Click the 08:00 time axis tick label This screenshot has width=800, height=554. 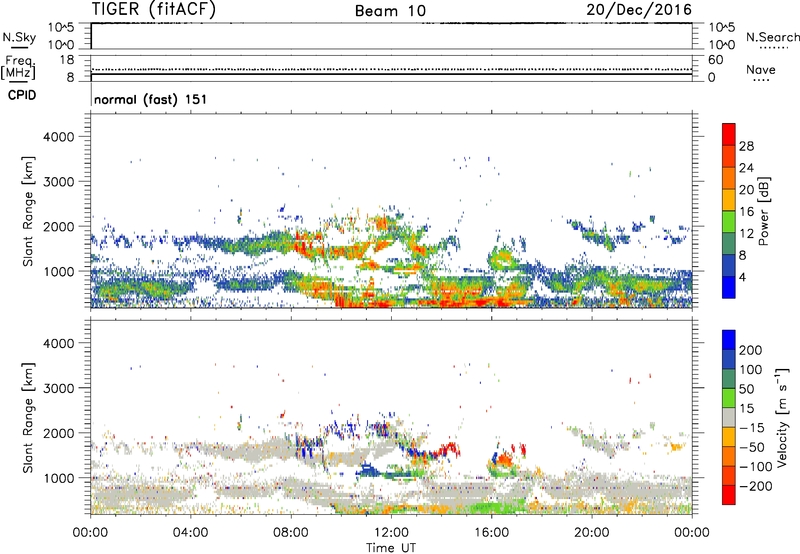click(x=291, y=533)
